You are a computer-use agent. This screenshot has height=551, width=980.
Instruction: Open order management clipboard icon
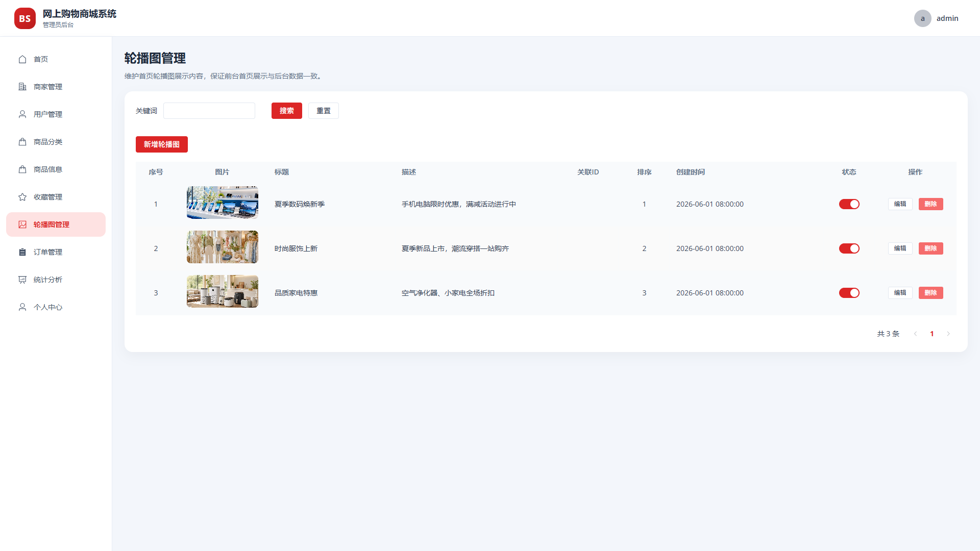point(22,252)
